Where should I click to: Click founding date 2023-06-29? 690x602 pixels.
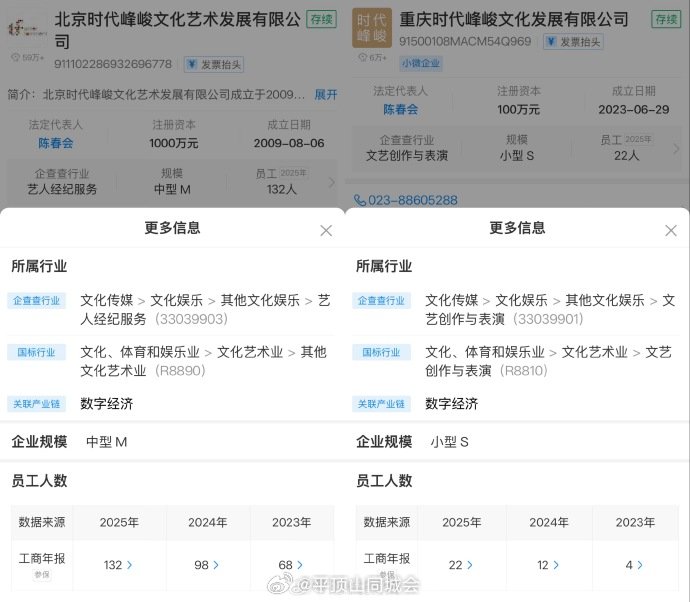click(x=634, y=109)
